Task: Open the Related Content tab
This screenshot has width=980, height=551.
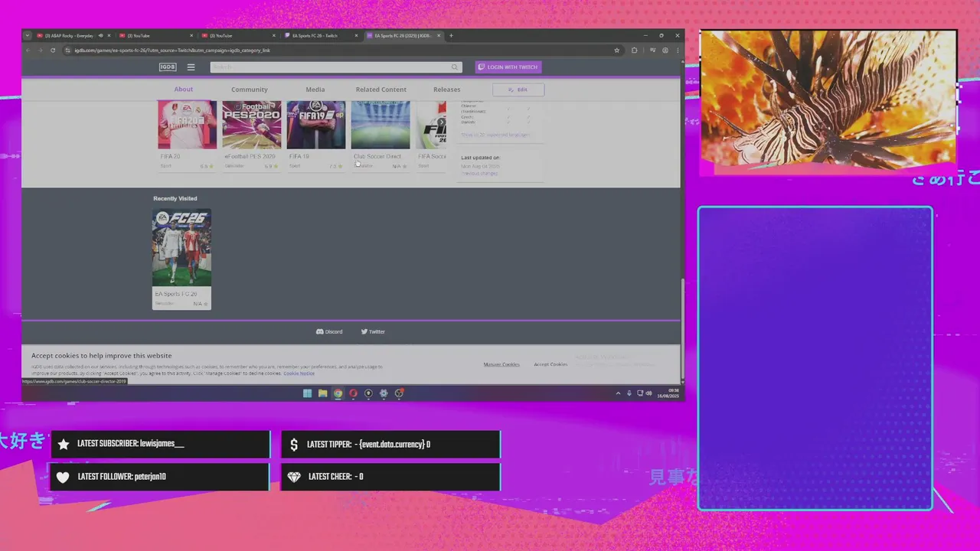Action: [x=381, y=90]
